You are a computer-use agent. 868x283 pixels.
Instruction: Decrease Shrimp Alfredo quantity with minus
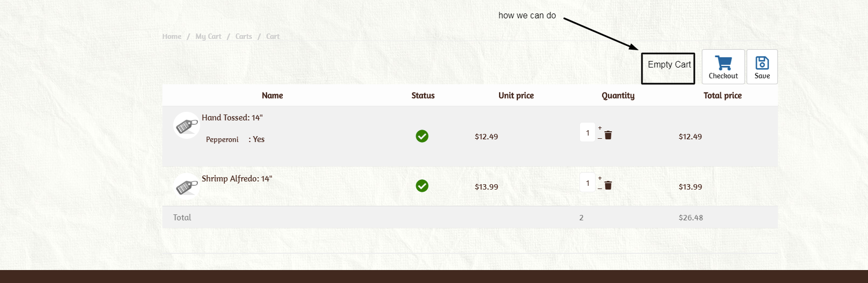click(600, 188)
